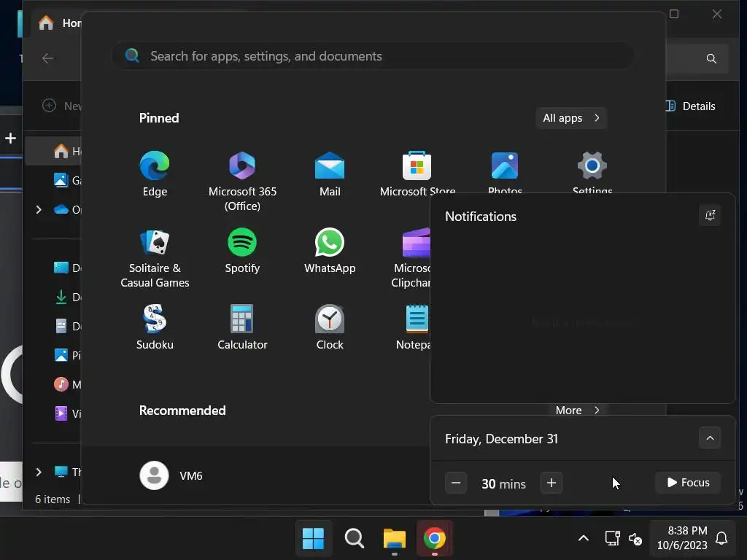
Task: Start a Focus session
Action: pyautogui.click(x=688, y=483)
